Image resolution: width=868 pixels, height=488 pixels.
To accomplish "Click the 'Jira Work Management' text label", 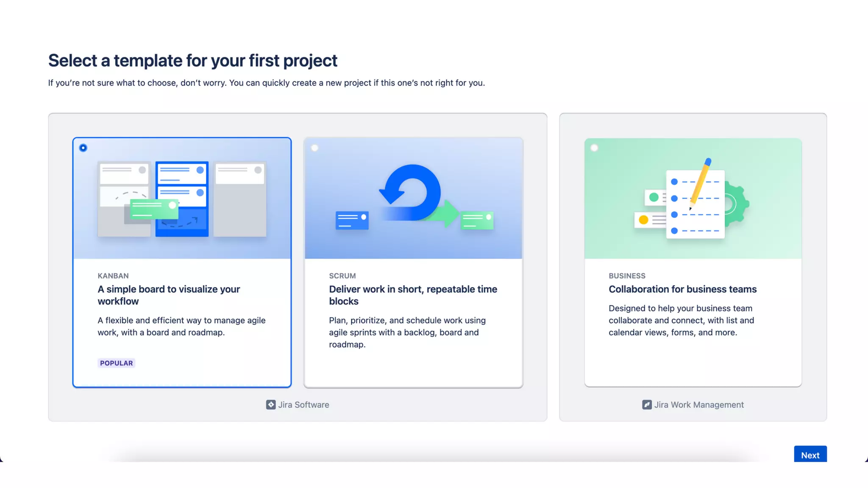I will [699, 405].
